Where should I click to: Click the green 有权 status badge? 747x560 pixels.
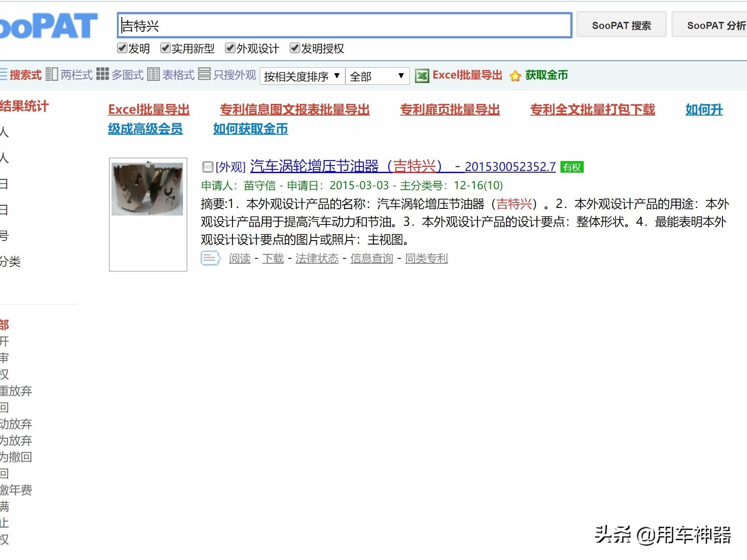tap(572, 167)
